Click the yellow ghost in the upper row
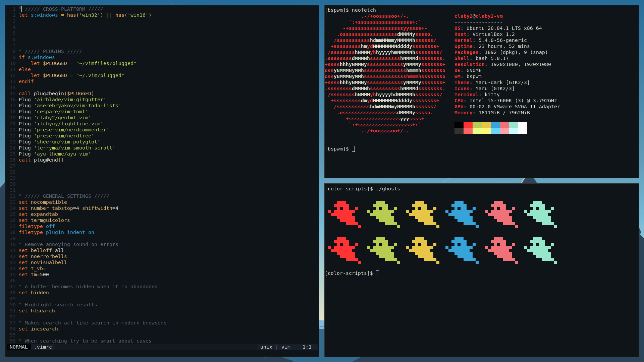Viewport: 644px width, 362px height. point(423,214)
